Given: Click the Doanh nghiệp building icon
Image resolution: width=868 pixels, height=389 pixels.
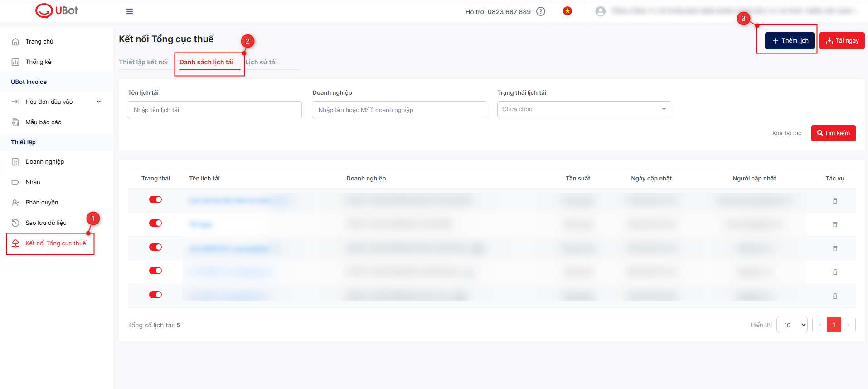Looking at the screenshot, I should point(15,162).
